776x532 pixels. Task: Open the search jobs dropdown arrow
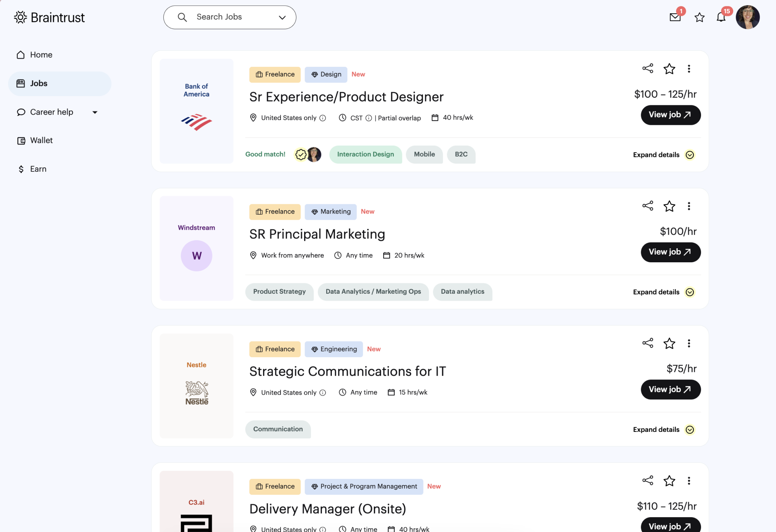tap(282, 17)
